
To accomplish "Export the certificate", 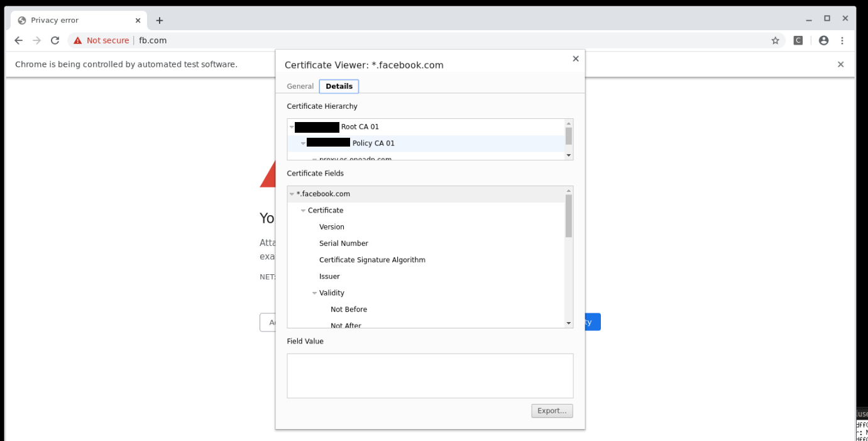I will [551, 410].
